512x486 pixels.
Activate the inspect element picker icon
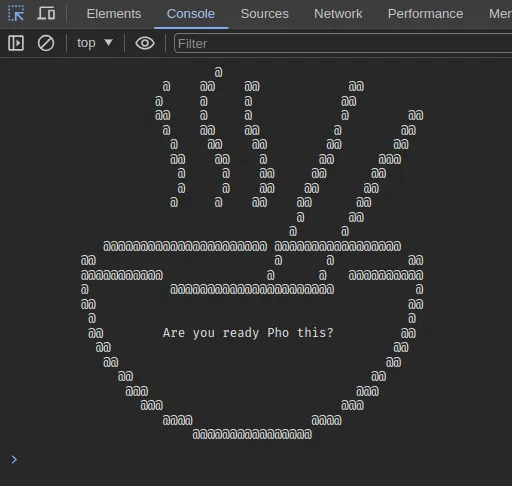tap(16, 14)
